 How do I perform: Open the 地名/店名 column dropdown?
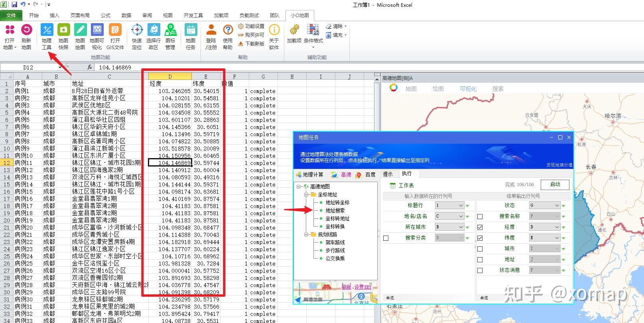[x=449, y=216]
